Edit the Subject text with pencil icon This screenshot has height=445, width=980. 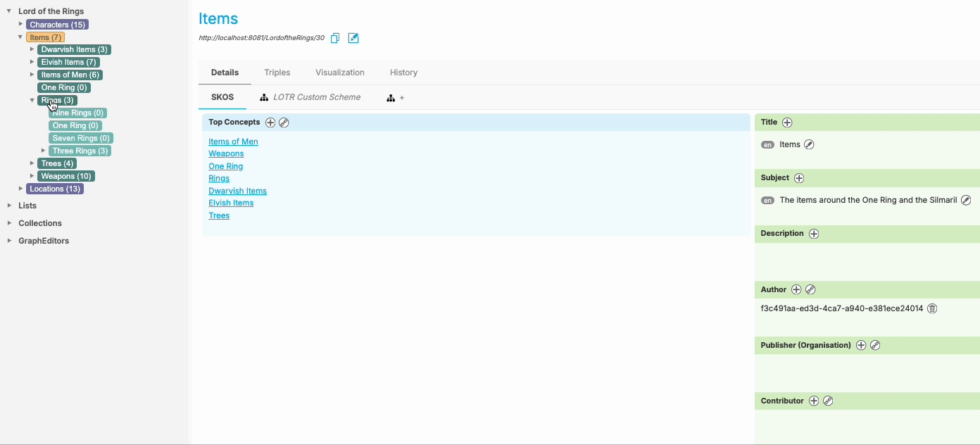(966, 200)
